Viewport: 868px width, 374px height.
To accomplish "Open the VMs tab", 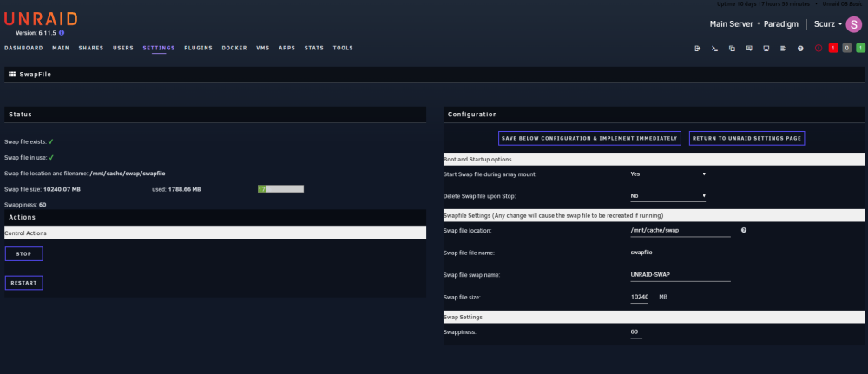I will click(263, 48).
